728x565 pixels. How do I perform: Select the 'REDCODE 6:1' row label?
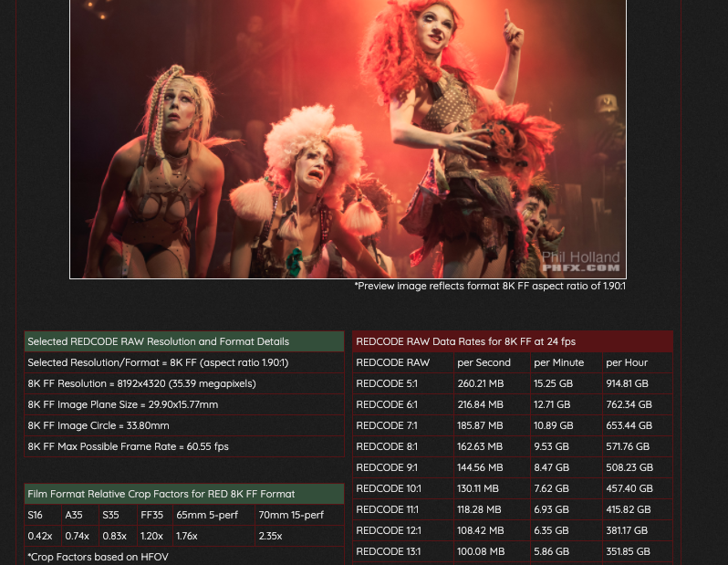click(403, 404)
